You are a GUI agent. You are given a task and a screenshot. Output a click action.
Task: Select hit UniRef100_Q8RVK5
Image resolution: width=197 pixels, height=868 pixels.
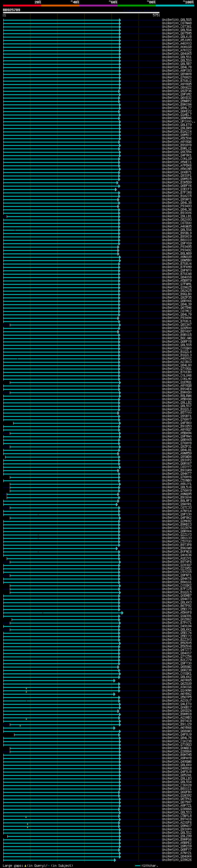point(177,440)
